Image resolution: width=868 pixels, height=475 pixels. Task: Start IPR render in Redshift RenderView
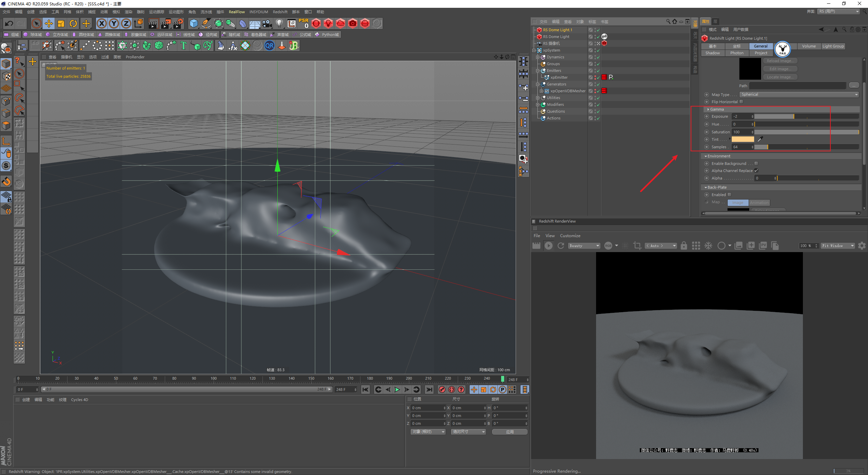548,246
